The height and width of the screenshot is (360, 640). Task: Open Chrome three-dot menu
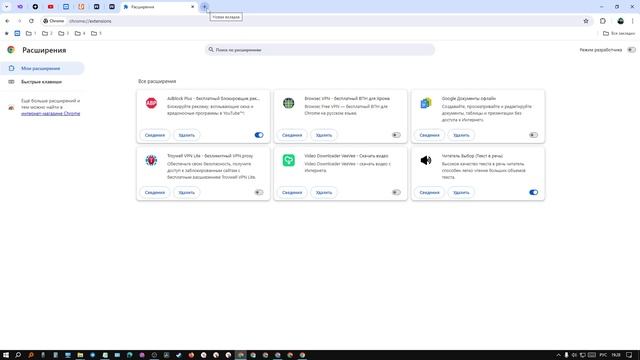(633, 21)
